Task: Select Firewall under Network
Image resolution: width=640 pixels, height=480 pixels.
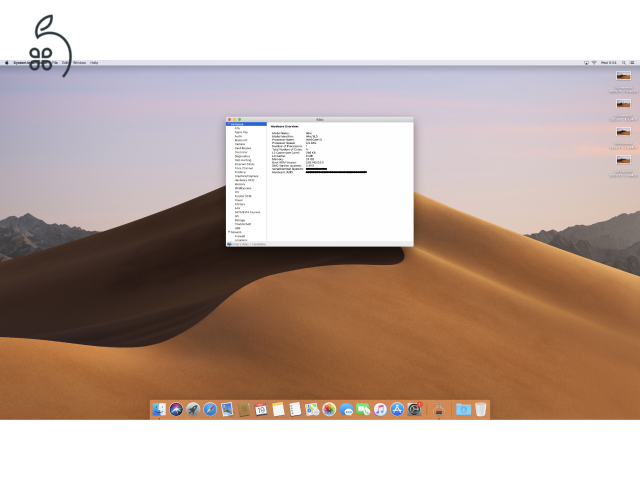Action: tap(240, 236)
